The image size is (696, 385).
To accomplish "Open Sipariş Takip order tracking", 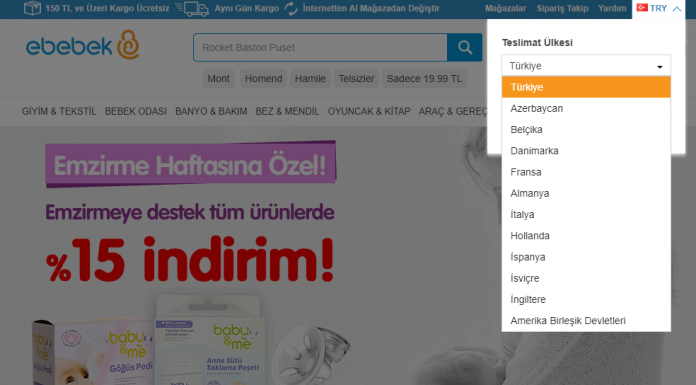I will (x=562, y=8).
